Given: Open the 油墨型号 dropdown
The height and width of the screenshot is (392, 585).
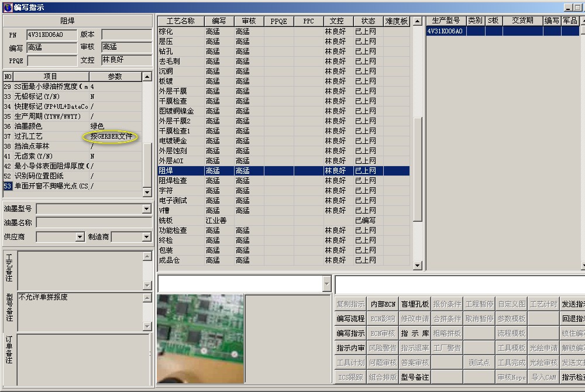Looking at the screenshot, I should pos(147,209).
